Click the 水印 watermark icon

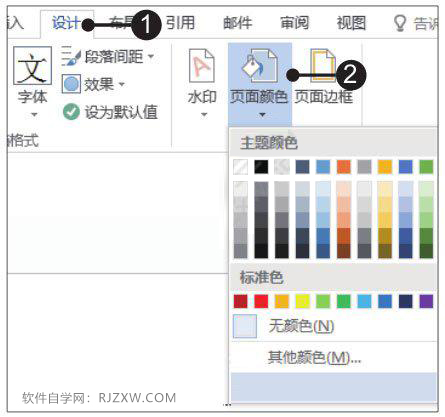[x=202, y=66]
